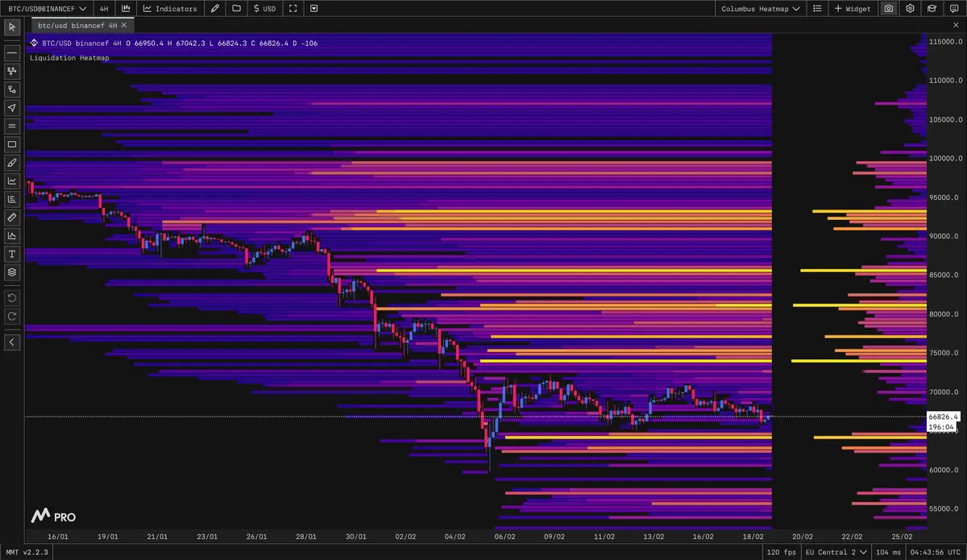Collapse the left drawing toolbar
Image resolution: width=967 pixels, height=560 pixels.
pos(12,342)
